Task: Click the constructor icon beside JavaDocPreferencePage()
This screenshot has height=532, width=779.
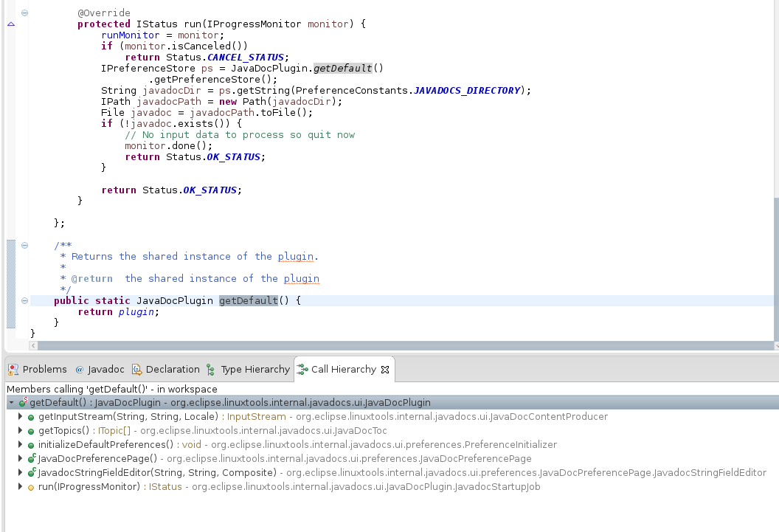Action: [30, 458]
